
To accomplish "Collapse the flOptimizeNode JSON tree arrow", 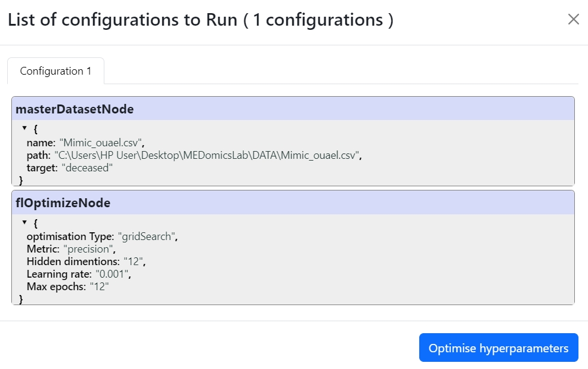I will click(24, 223).
